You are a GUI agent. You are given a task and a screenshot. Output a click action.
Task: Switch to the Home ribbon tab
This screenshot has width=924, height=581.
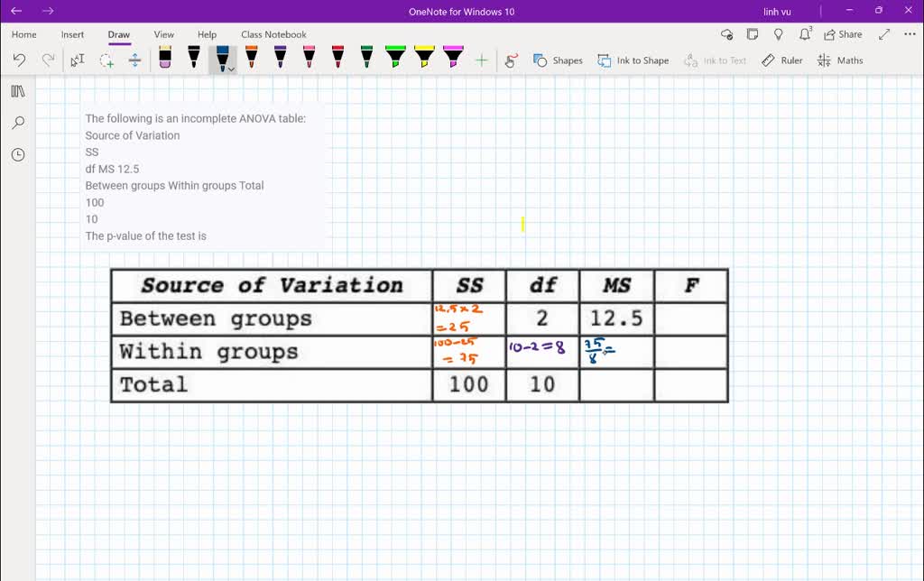tap(23, 34)
